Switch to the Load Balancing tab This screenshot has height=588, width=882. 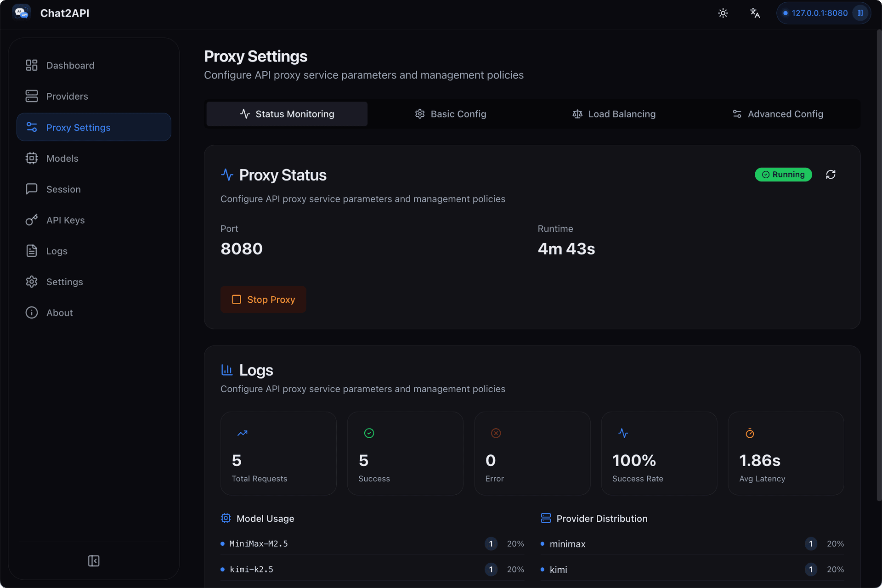(614, 114)
